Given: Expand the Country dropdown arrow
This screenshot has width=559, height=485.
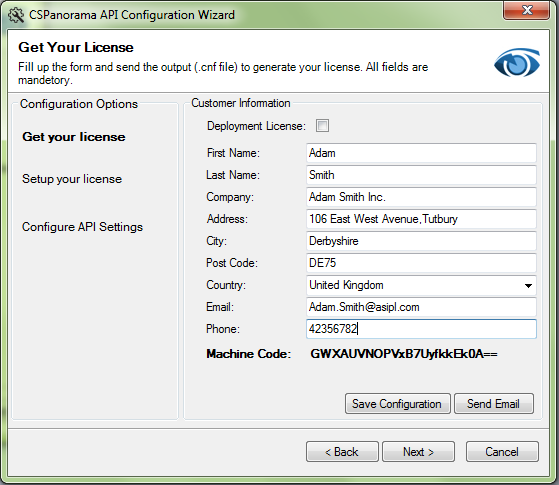Looking at the screenshot, I should coord(528,285).
